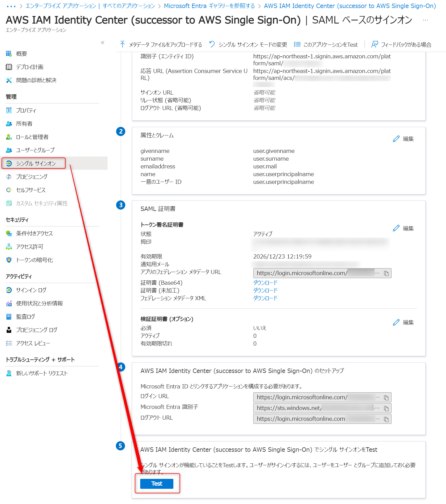This screenshot has width=446, height=504.
Task: Open the ロールと管理者 icon
Action: point(9,137)
